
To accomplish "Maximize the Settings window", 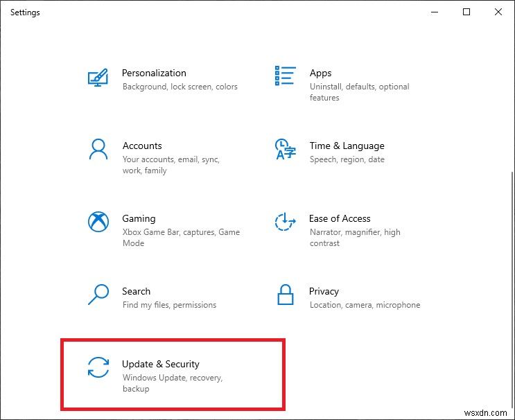I will [466, 12].
